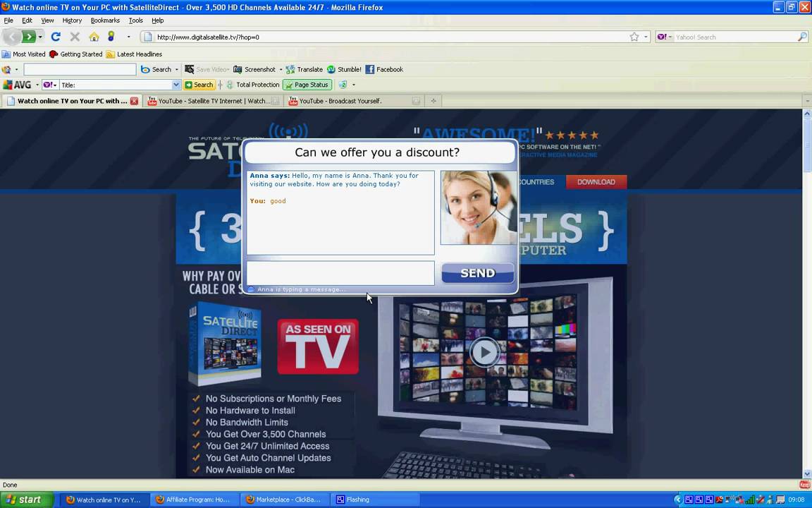Click the As Seen On TV badge
Image resolution: width=812 pixels, height=508 pixels.
click(318, 346)
